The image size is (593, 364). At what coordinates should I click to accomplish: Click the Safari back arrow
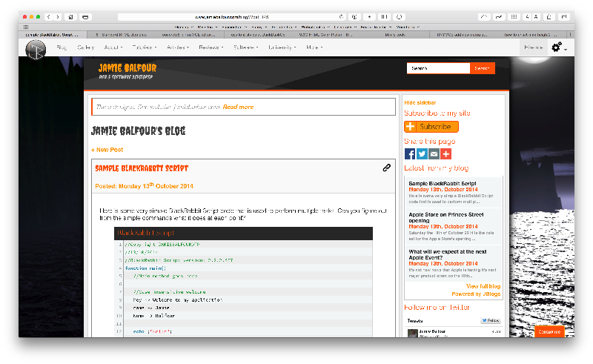coord(49,16)
